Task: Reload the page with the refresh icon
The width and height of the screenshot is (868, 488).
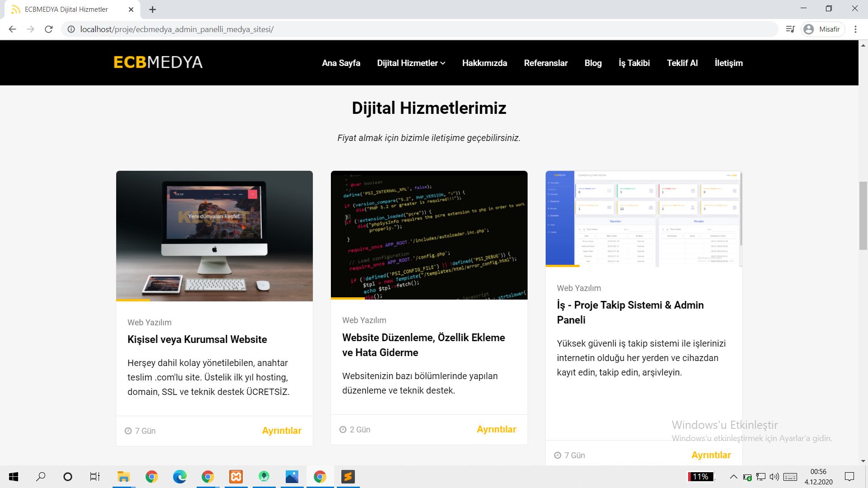Action: point(49,29)
